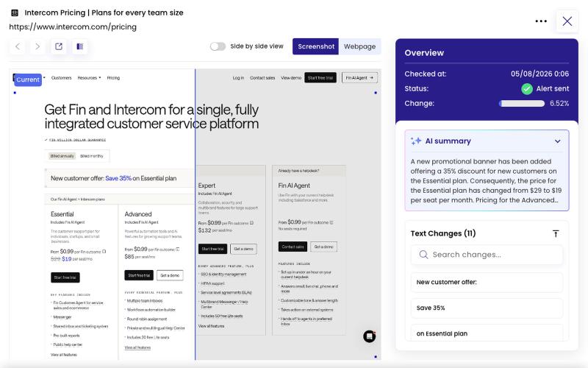Click Fin Million Dollar Guarantee link
This screenshot has width=588, height=368.
pyautogui.click(x=78, y=140)
